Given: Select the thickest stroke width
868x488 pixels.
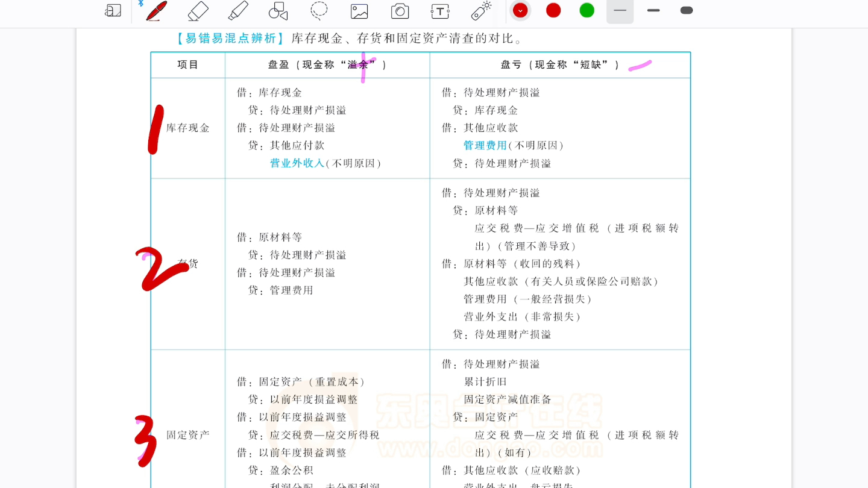Looking at the screenshot, I should pos(686,10).
